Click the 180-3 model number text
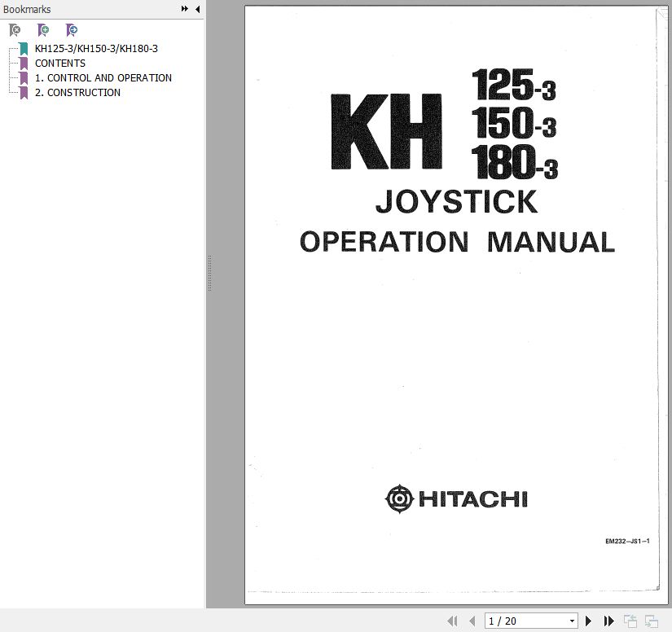Viewport: 672px width, 632px height. 514,162
